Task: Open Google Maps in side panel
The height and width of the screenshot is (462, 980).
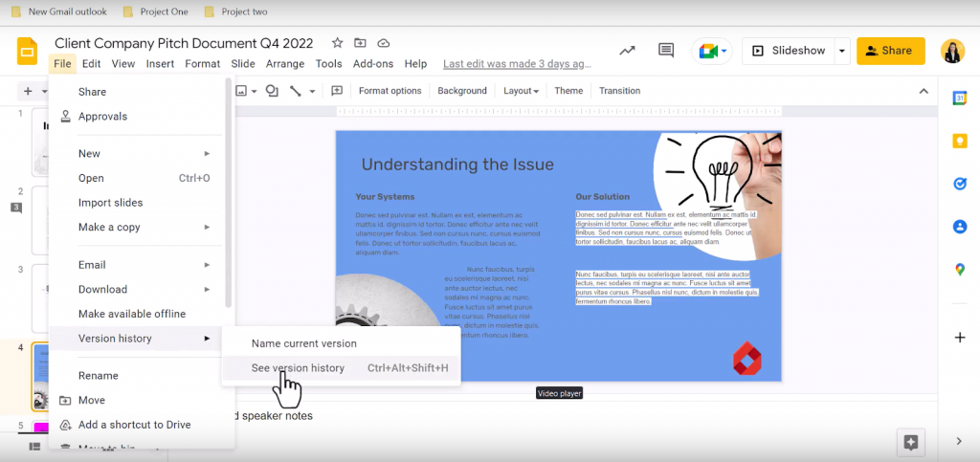Action: tap(959, 270)
